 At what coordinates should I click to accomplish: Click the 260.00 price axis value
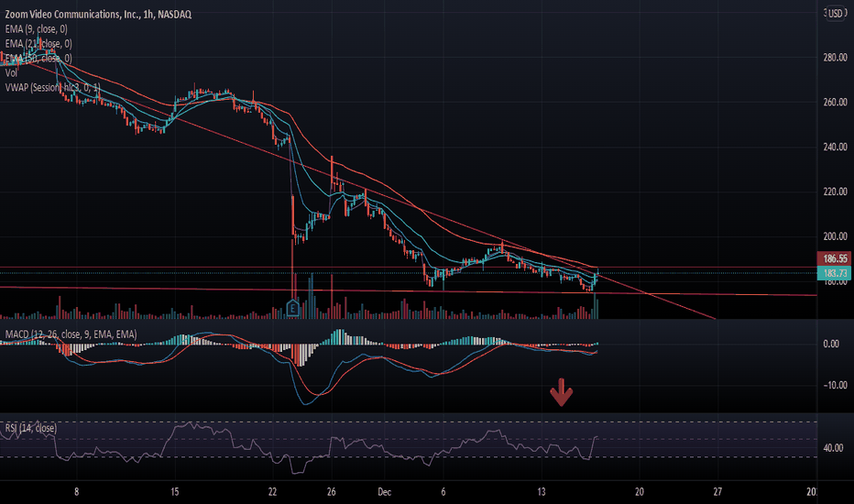tap(835, 102)
